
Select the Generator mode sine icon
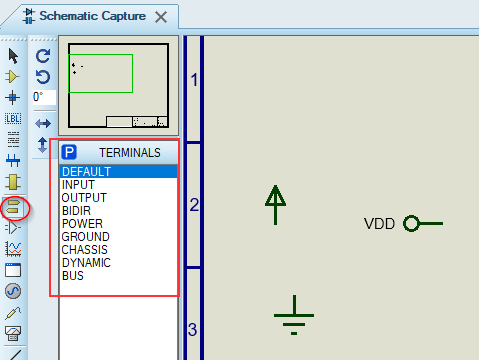tap(13, 291)
